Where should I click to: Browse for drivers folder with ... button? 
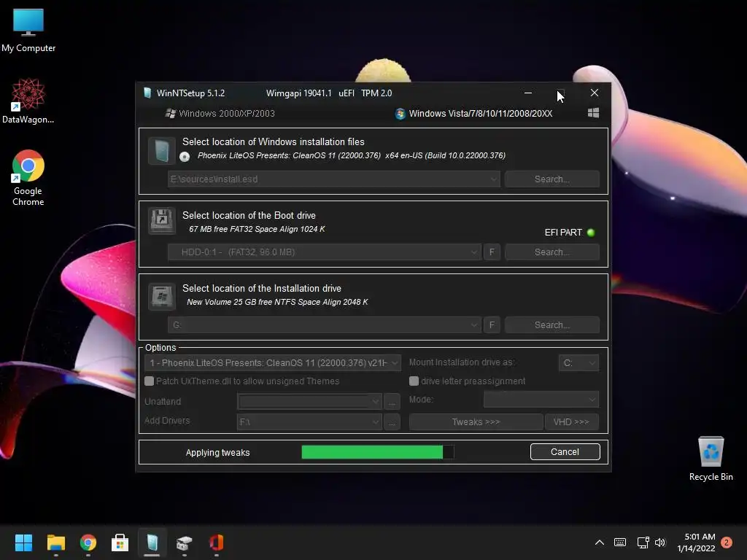(392, 422)
